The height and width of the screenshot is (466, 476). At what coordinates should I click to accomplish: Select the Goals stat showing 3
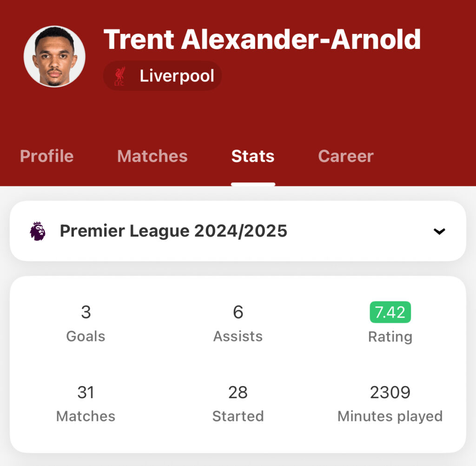[x=86, y=324]
